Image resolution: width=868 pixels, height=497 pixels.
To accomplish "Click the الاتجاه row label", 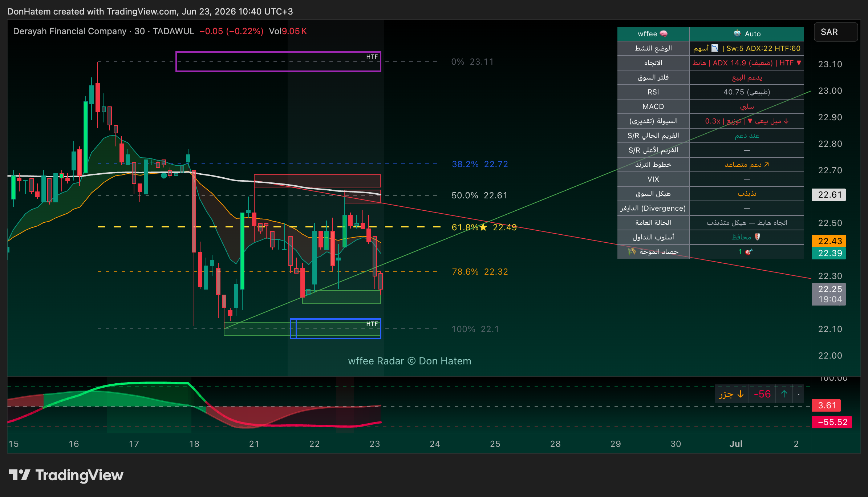I will click(653, 63).
